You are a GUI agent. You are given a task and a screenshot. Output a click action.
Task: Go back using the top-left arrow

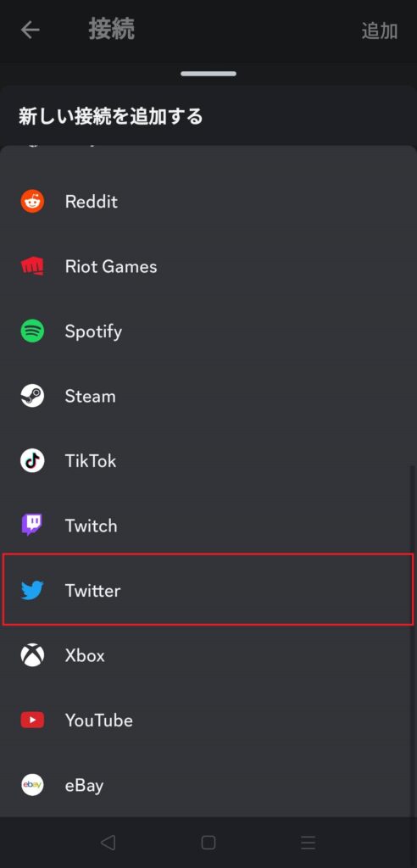[30, 30]
